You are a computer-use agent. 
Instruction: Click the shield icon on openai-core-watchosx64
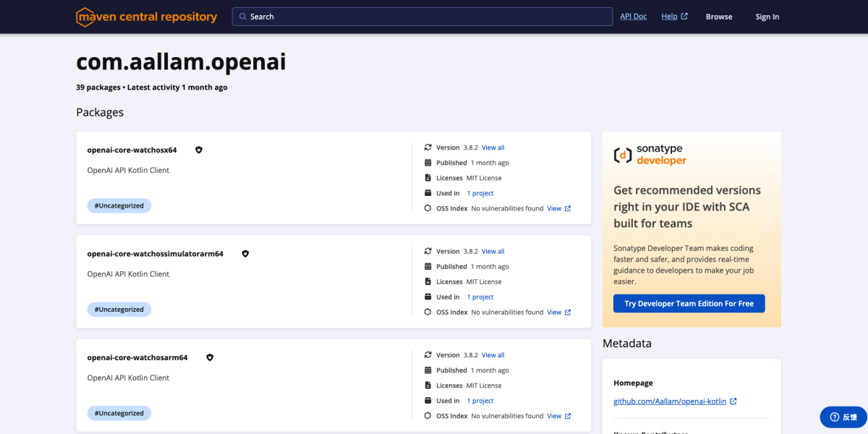199,150
